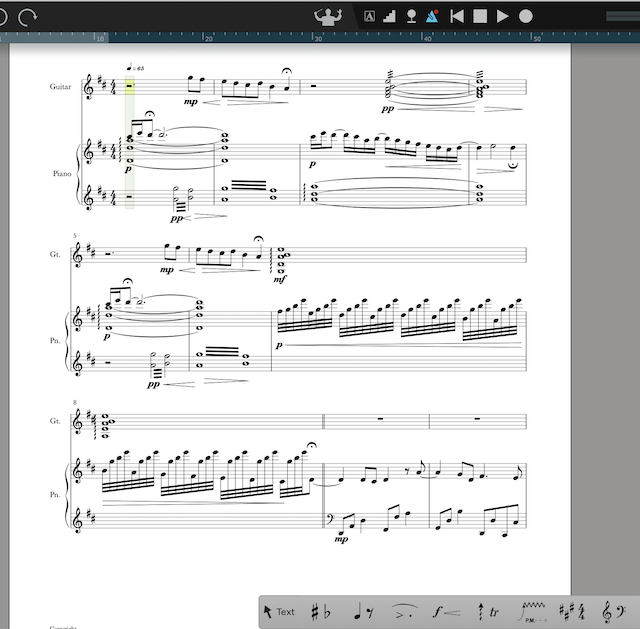Click the redo arrow icon

tap(28, 16)
